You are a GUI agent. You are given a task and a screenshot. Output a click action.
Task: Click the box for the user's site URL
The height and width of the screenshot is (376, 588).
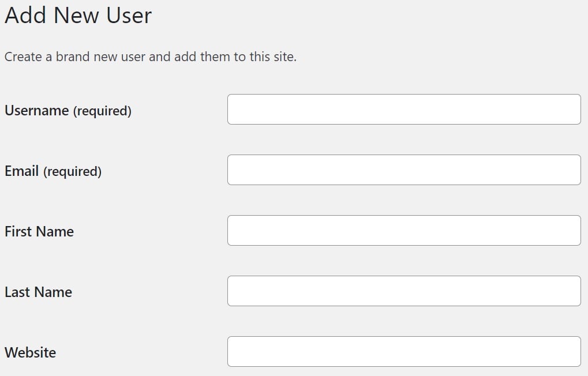click(x=404, y=352)
